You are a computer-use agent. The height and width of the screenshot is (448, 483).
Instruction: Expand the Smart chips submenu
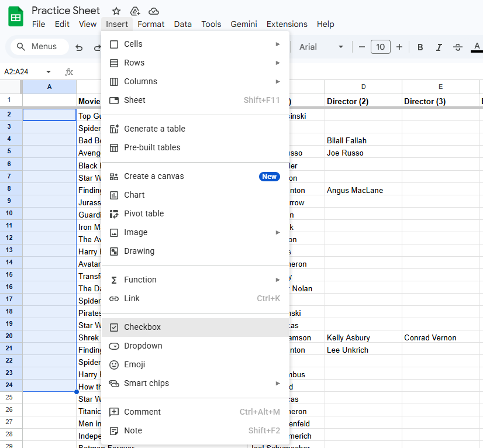tap(195, 383)
